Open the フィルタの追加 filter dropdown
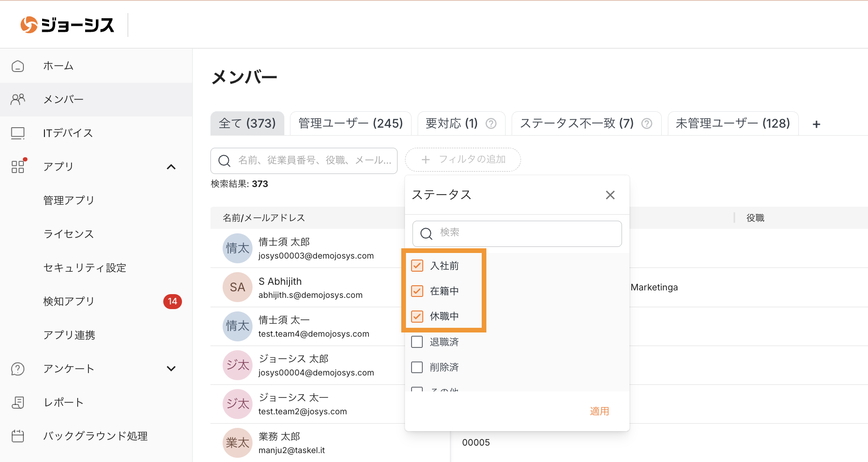868x462 pixels. click(463, 159)
